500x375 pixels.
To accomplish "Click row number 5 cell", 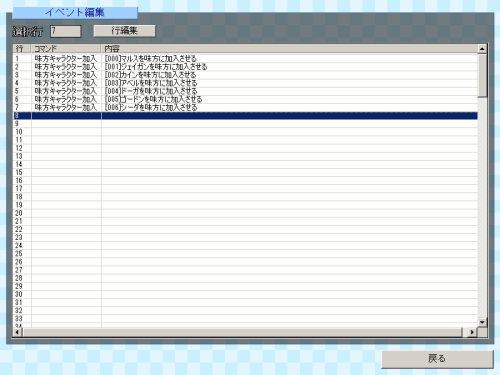I will [x=22, y=91].
